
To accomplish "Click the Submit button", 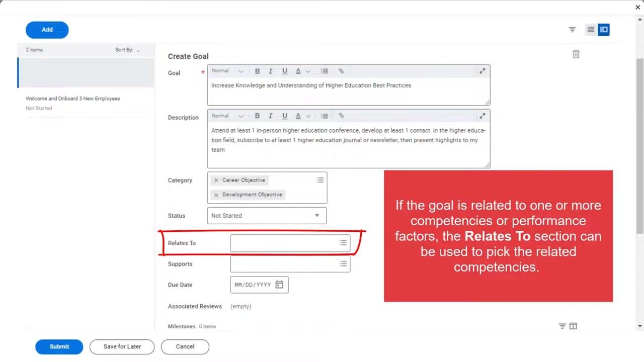I will point(59,346).
